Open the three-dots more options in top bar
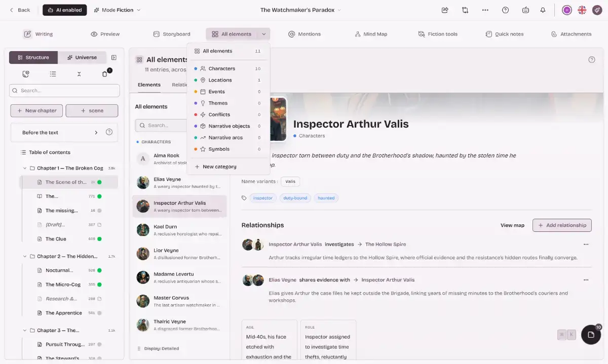 pyautogui.click(x=485, y=10)
